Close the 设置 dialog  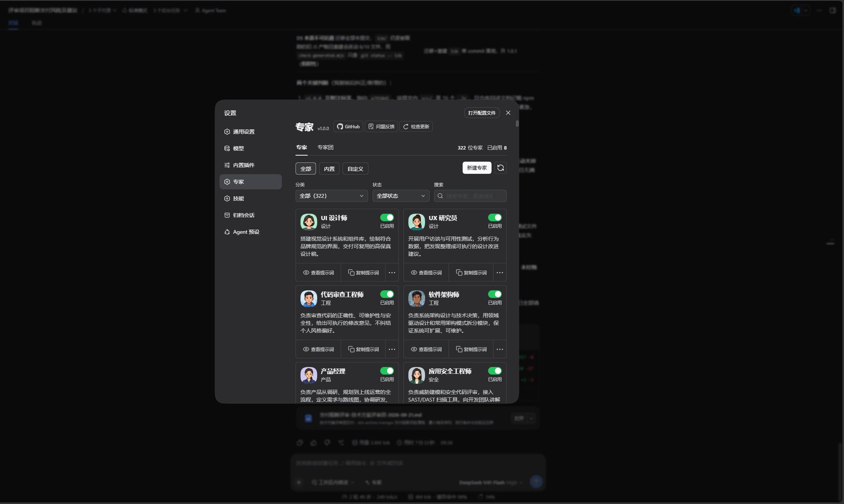click(508, 113)
